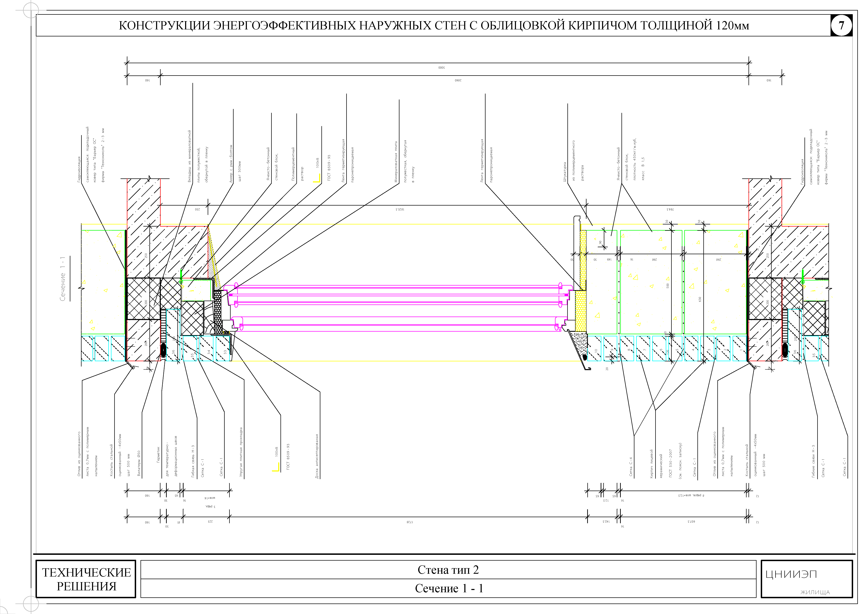Click the label Штукатурка

click(x=565, y=172)
